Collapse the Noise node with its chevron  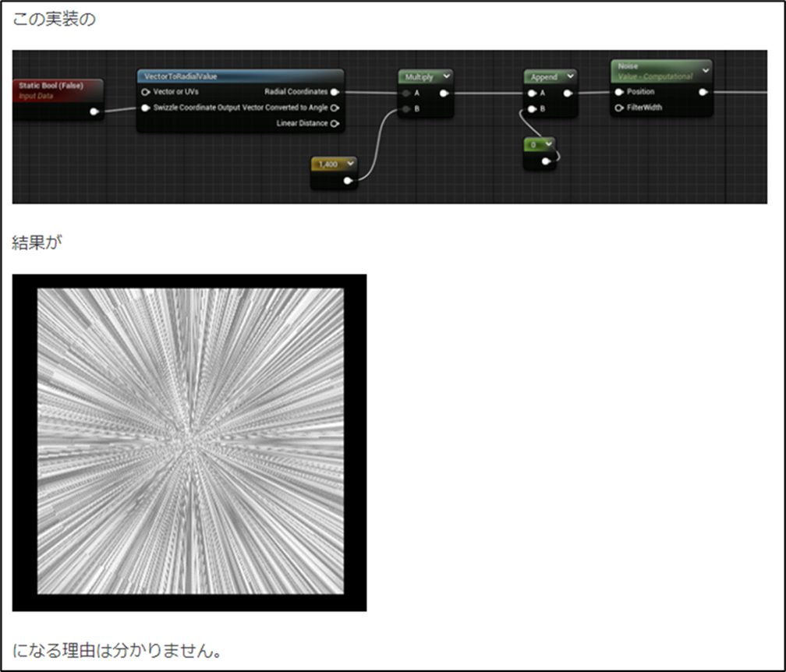pos(706,70)
